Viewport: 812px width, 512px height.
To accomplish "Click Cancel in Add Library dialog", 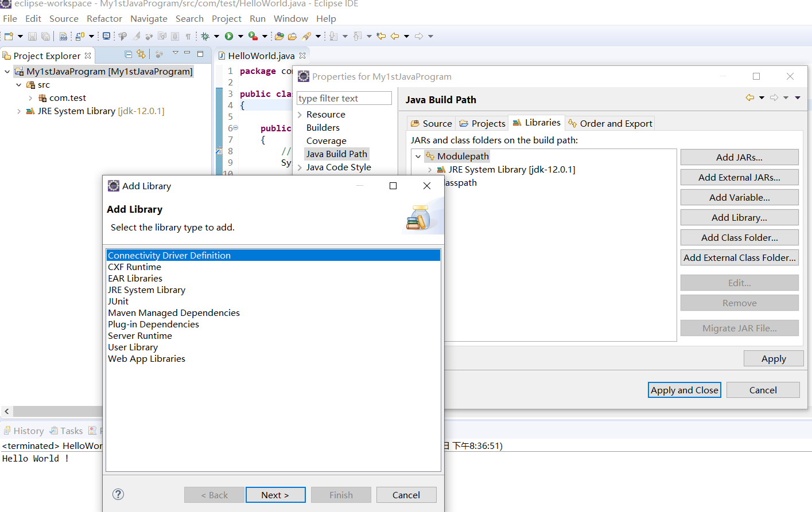I will tap(406, 495).
